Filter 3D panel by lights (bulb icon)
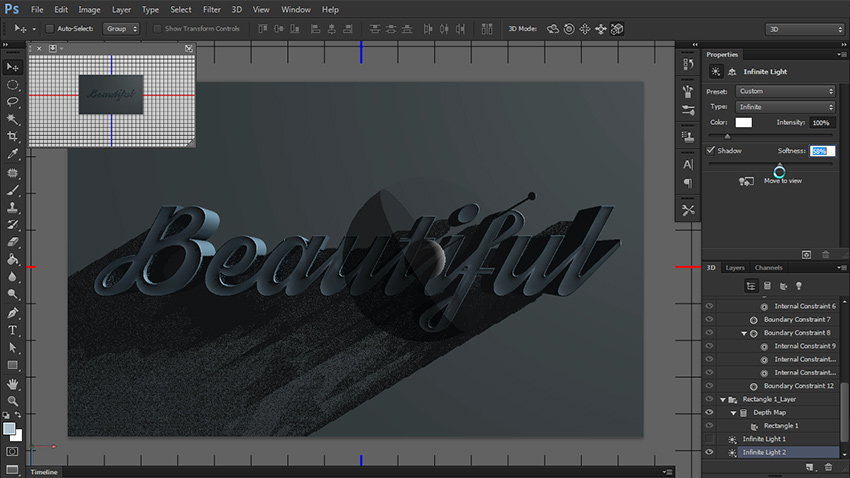The width and height of the screenshot is (850, 478). tap(799, 285)
